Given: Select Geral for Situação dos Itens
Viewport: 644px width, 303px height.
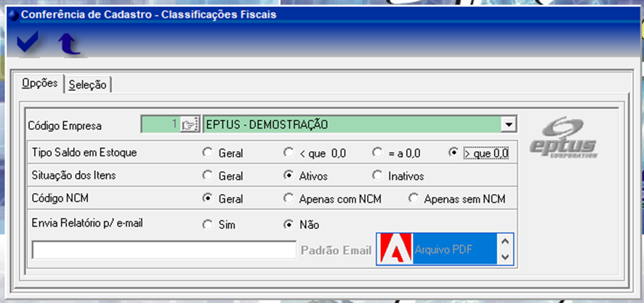Looking at the screenshot, I should pos(208,176).
